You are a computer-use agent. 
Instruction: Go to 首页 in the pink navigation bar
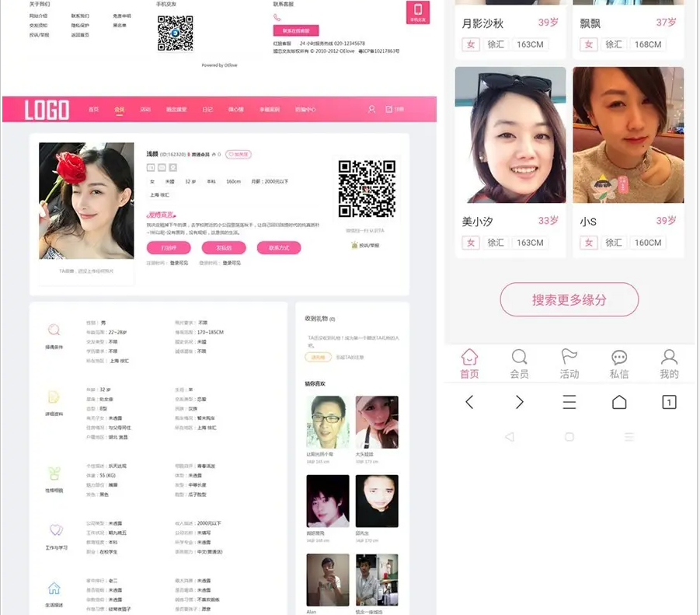click(93, 110)
